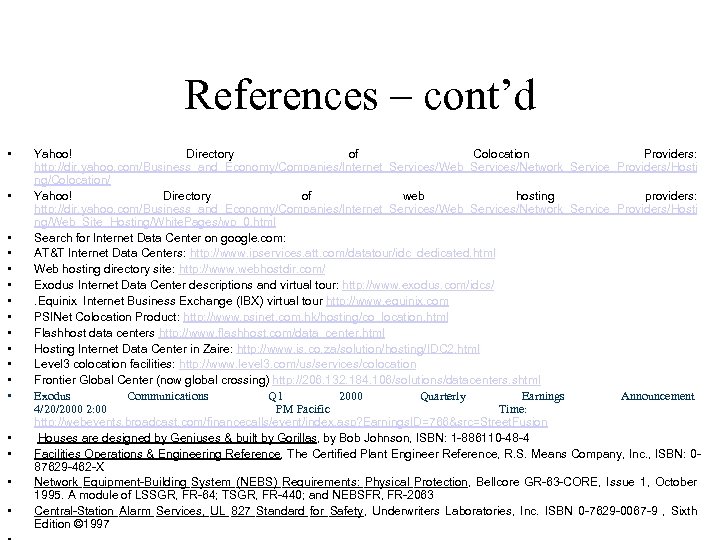Screen dimensions: 720x540
Task: Visit the level3.com colocation link
Action: click(298, 364)
